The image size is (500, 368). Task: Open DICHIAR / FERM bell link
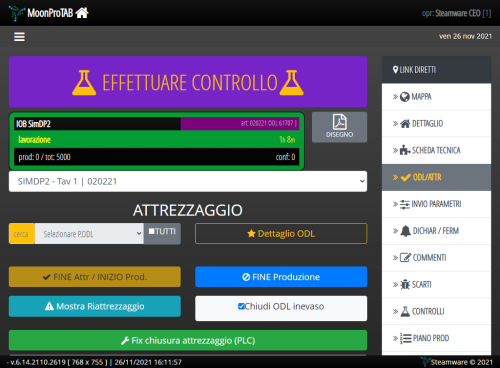point(436,231)
